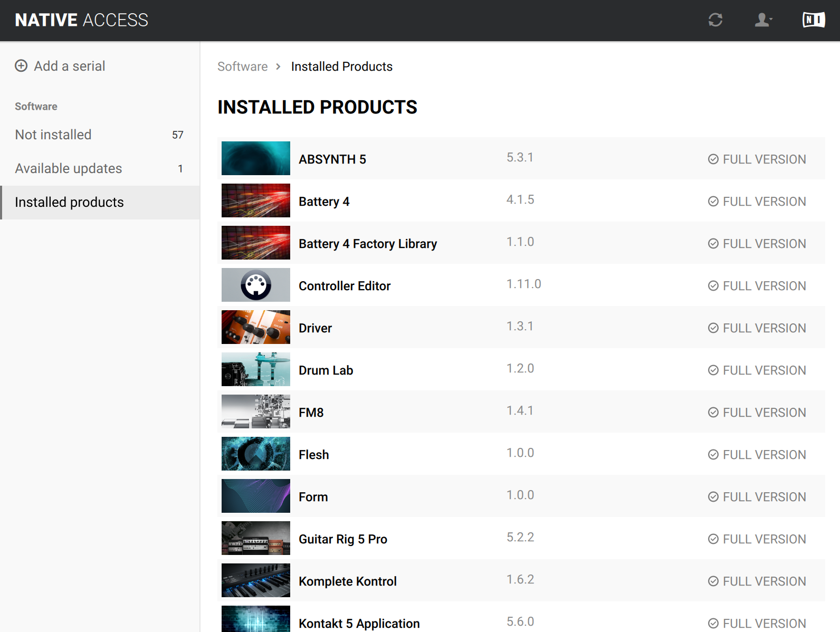Open the user account menu icon
The width and height of the screenshot is (840, 632).
pyautogui.click(x=763, y=20)
